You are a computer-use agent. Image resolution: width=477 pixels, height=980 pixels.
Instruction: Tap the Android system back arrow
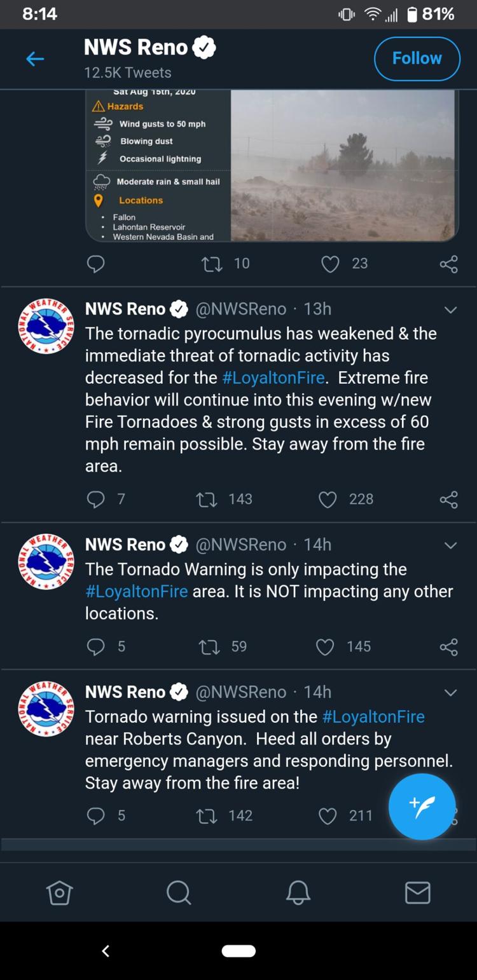coord(106,951)
